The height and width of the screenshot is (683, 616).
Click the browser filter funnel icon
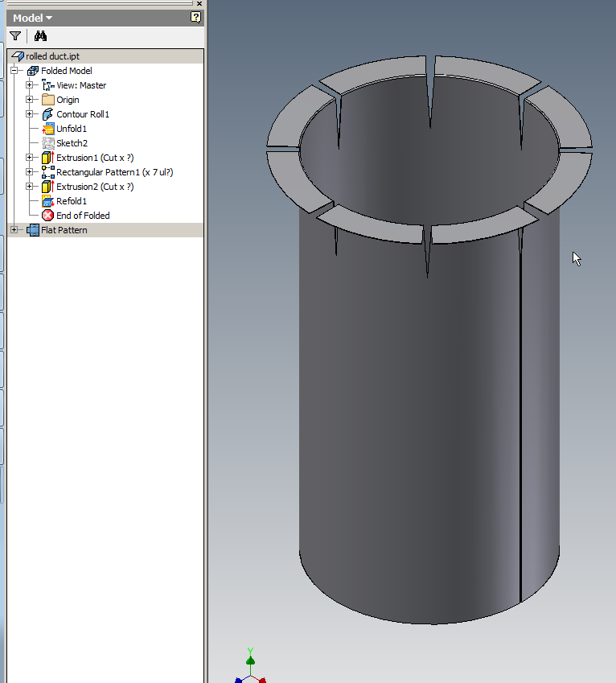(x=15, y=36)
